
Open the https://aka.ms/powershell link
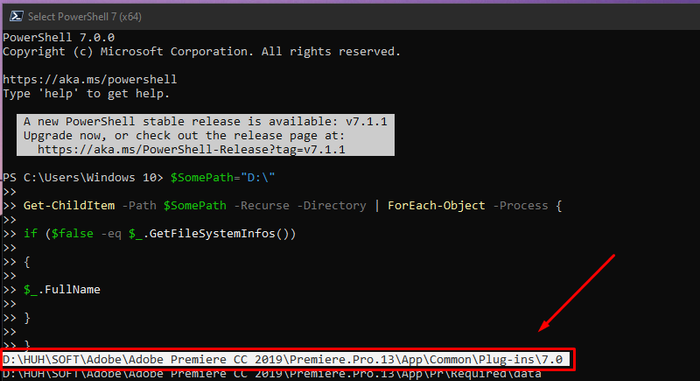pyautogui.click(x=90, y=80)
